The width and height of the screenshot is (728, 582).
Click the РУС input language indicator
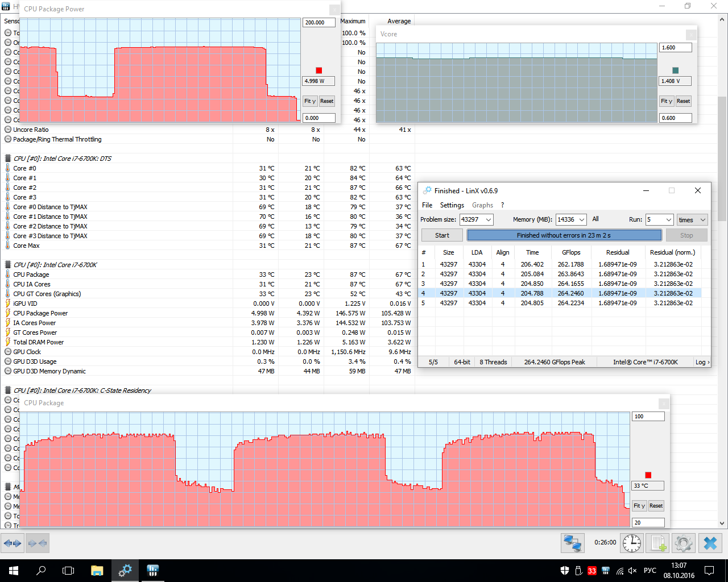point(650,571)
